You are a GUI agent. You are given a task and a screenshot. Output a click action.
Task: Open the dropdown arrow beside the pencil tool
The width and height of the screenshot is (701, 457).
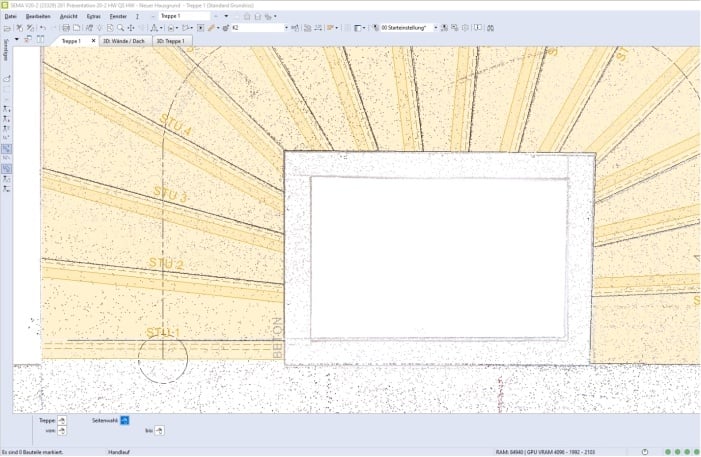(x=218, y=28)
